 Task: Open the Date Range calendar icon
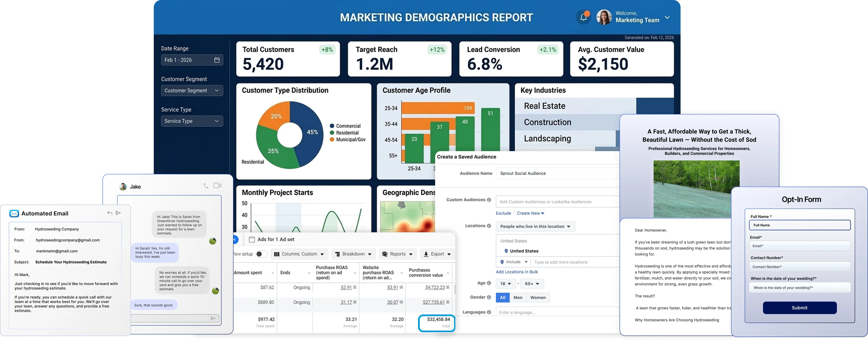coord(217,60)
